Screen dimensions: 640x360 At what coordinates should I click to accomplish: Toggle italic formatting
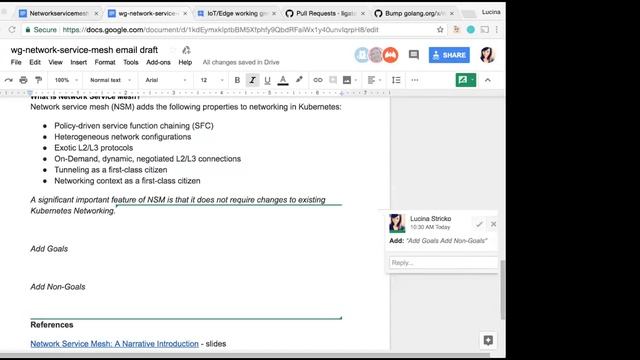coord(252,80)
